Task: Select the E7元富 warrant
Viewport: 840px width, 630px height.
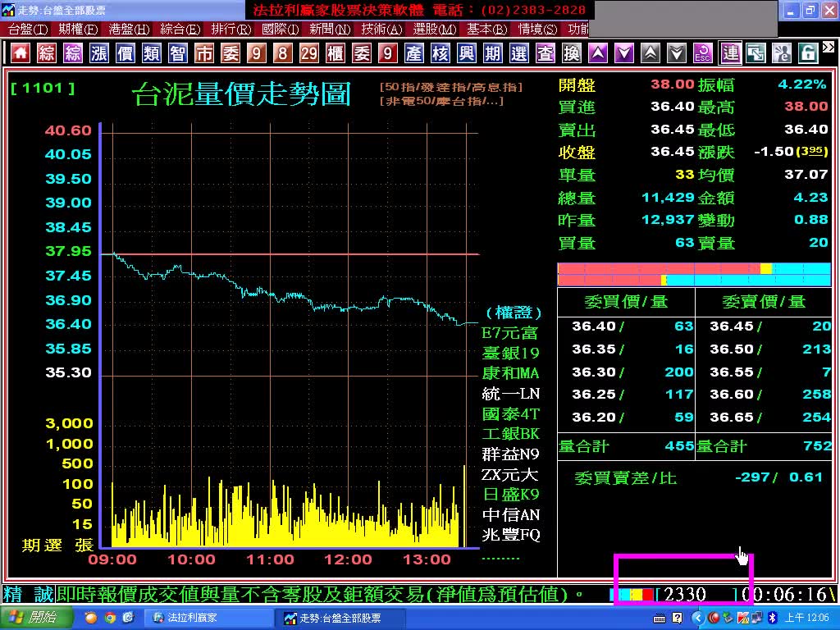Action: coord(510,333)
